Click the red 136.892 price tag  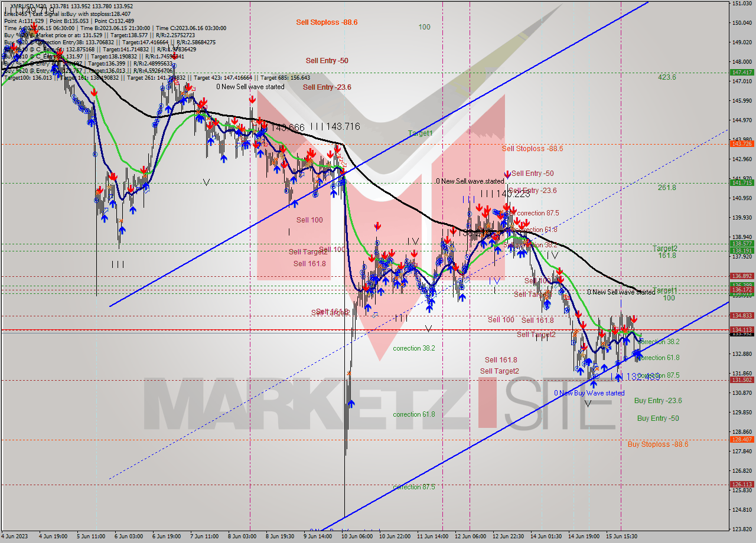[x=742, y=276]
